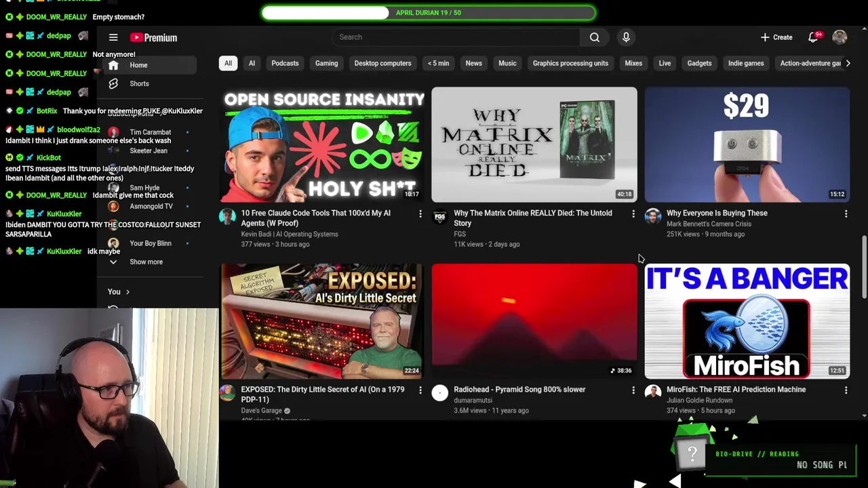868x488 pixels.
Task: Click 'Kevin Badi | AI Operating Systems' channel name
Action: pos(290,234)
